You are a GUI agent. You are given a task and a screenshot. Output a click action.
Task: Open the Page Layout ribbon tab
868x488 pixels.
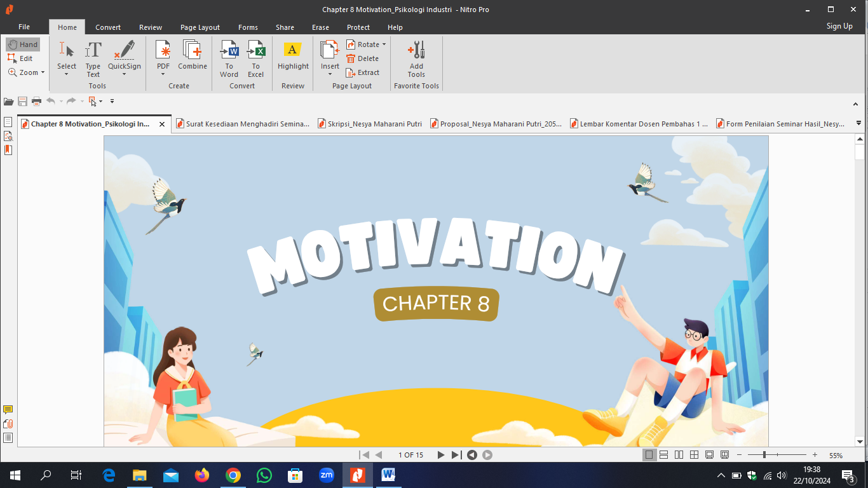200,27
